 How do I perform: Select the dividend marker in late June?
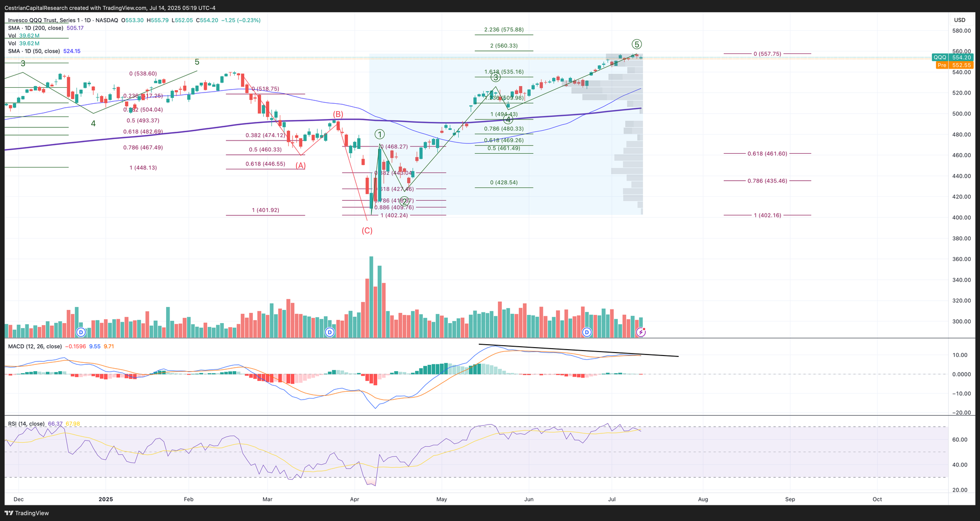tap(587, 332)
